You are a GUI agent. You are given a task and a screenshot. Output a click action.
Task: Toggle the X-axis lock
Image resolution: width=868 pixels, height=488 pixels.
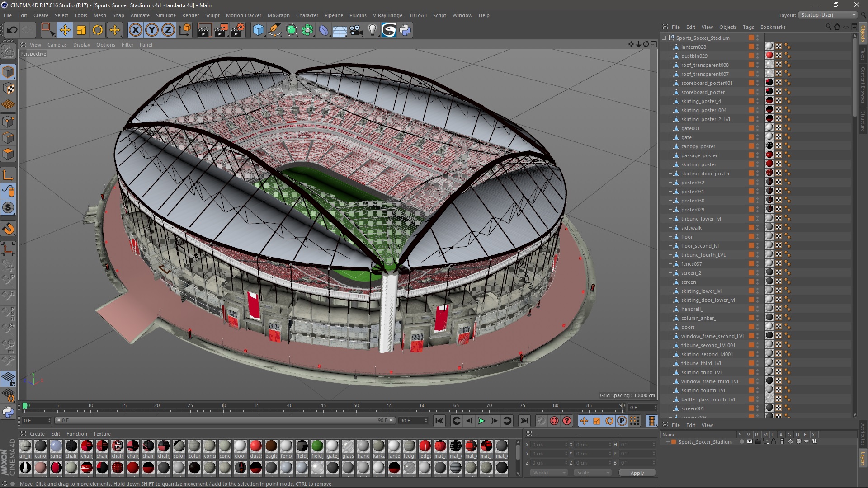tap(135, 30)
